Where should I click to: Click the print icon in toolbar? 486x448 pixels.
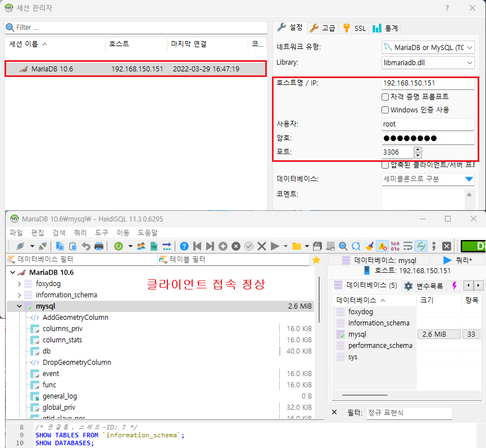(x=99, y=246)
